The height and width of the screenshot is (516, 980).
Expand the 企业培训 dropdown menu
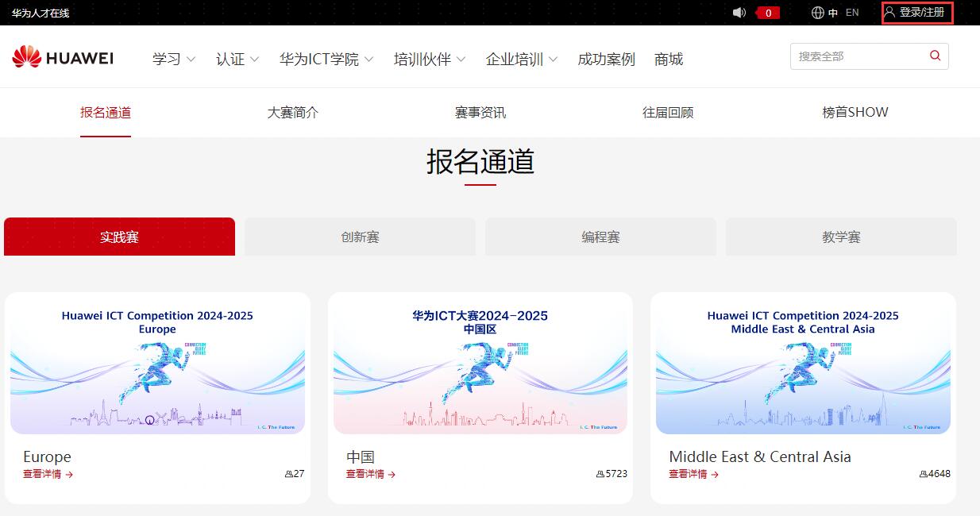(x=522, y=59)
